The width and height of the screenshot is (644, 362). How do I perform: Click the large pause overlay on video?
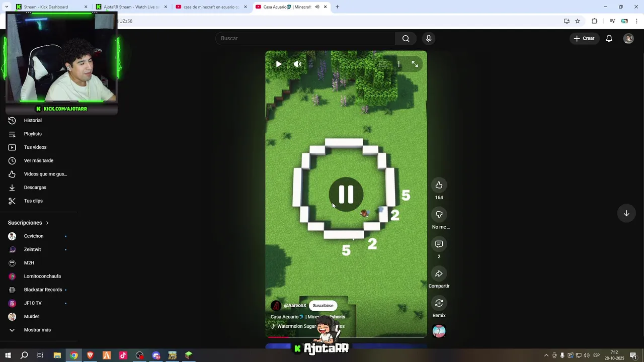click(x=346, y=194)
